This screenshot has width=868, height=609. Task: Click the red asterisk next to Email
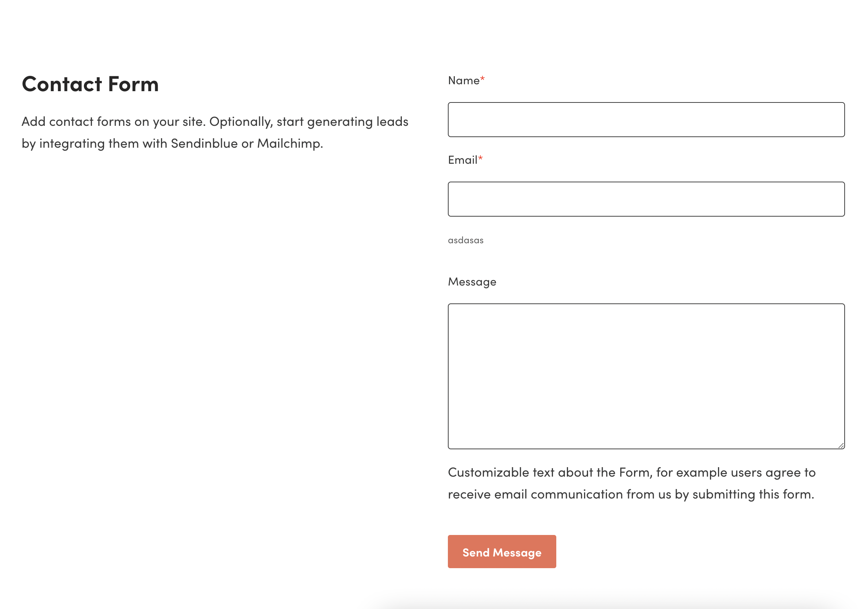(480, 158)
